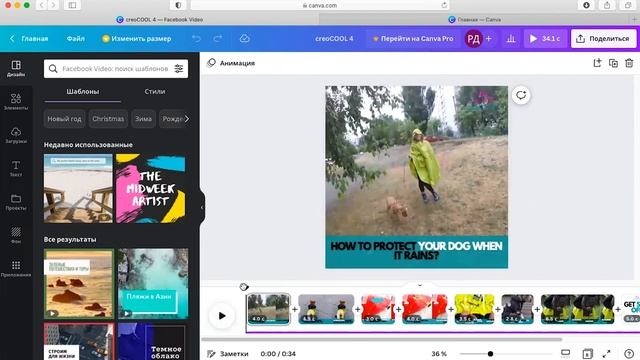This screenshot has height=360, width=640.
Task: Select the 4.5 s clip with two dogs in yellow coats
Action: pyautogui.click(x=326, y=309)
